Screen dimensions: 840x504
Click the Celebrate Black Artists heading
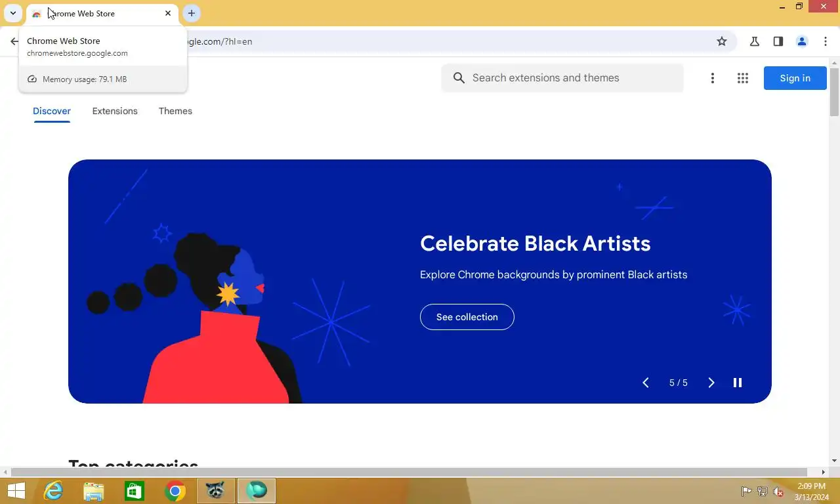pos(535,243)
